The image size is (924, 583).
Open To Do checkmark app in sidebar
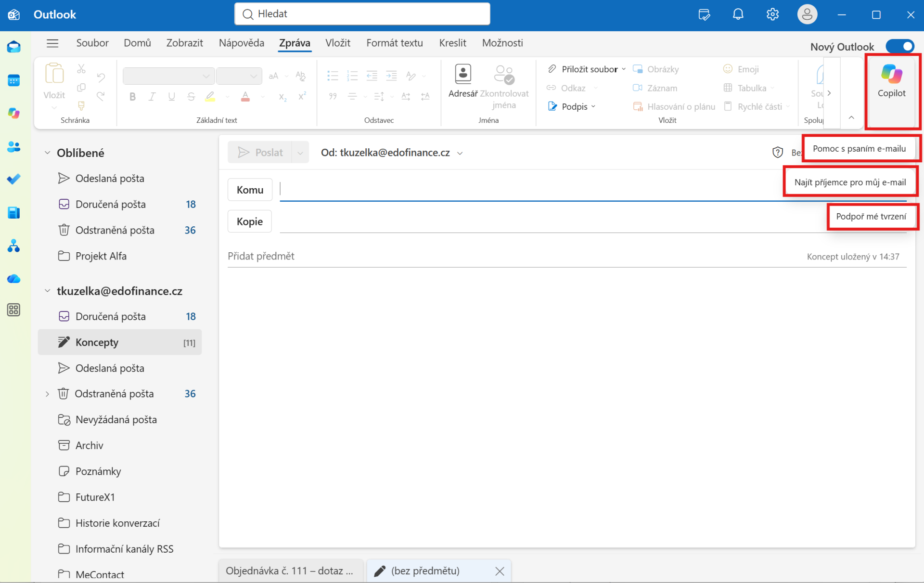pos(14,179)
